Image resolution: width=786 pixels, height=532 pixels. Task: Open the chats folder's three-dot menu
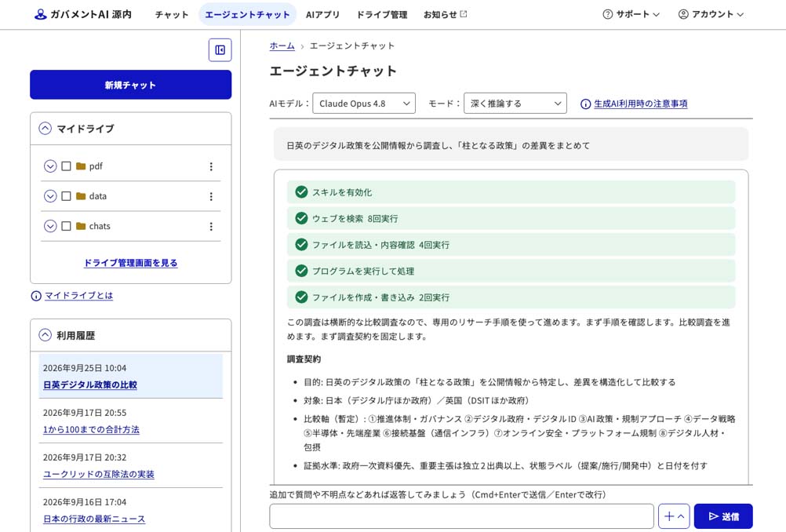pyautogui.click(x=211, y=227)
